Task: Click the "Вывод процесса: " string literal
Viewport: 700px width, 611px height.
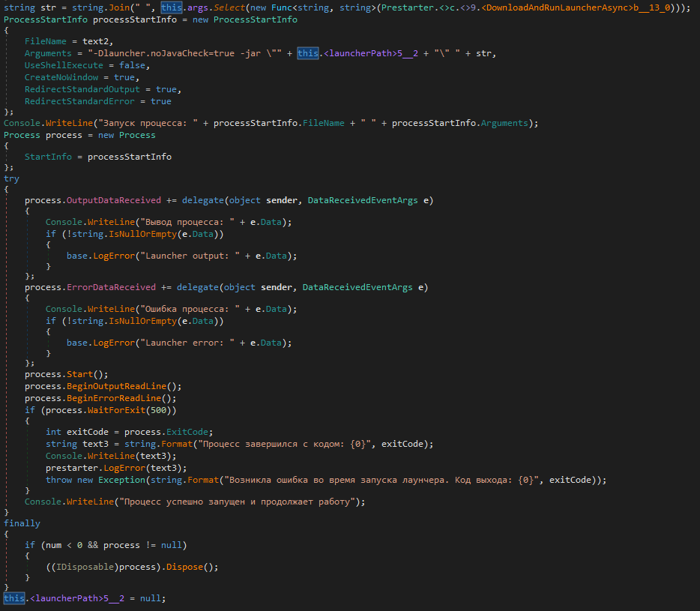Action: pyautogui.click(x=187, y=222)
